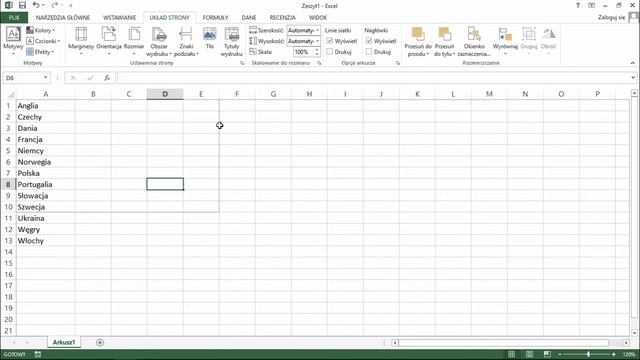The image size is (640, 360).
Task: Select cell containing Portugalia
Action: (45, 184)
